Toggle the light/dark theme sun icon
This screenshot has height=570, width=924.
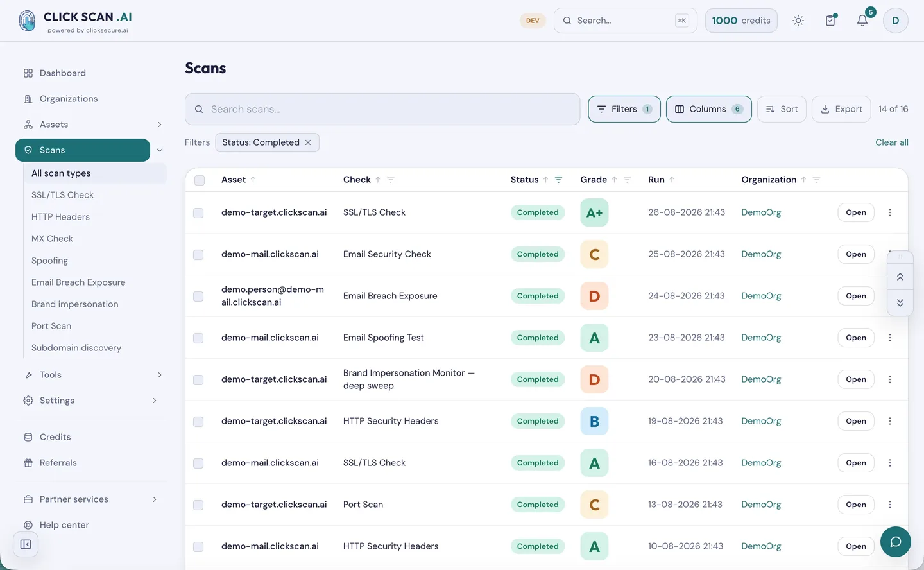coord(798,21)
